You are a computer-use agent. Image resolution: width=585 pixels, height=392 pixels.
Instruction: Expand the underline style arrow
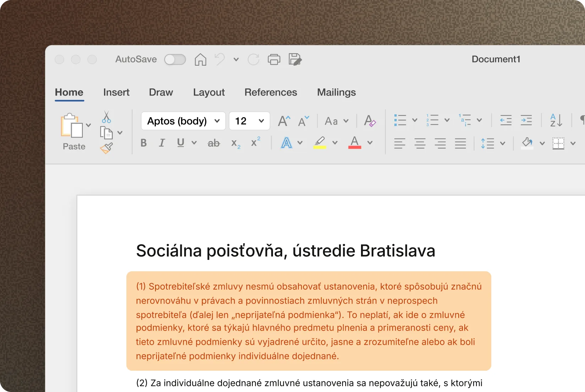pos(194,143)
